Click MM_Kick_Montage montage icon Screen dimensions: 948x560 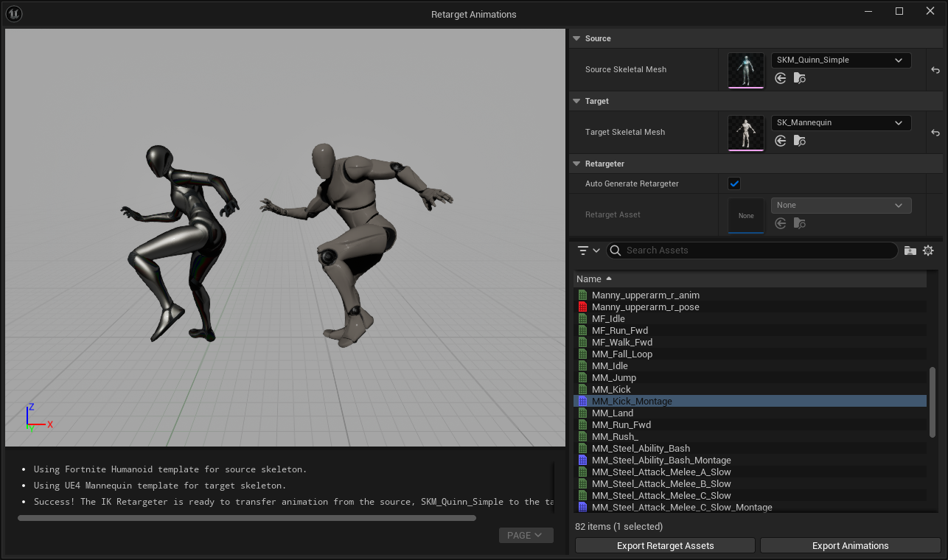pos(582,402)
